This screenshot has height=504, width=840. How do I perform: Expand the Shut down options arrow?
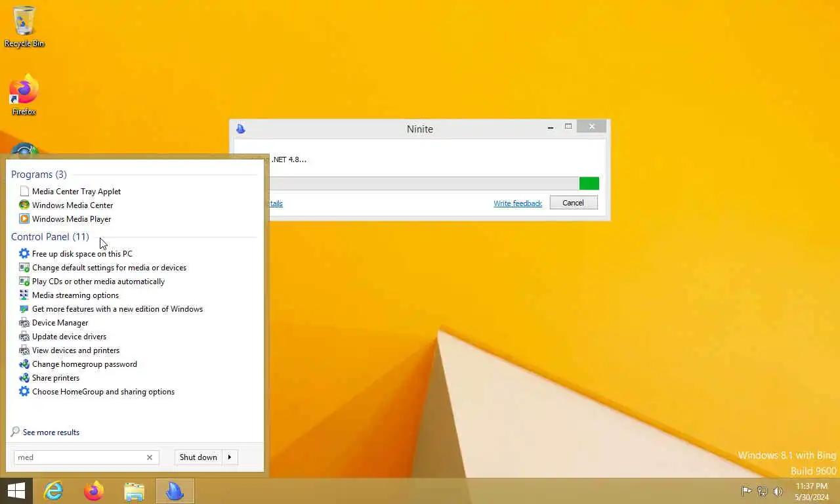230,457
